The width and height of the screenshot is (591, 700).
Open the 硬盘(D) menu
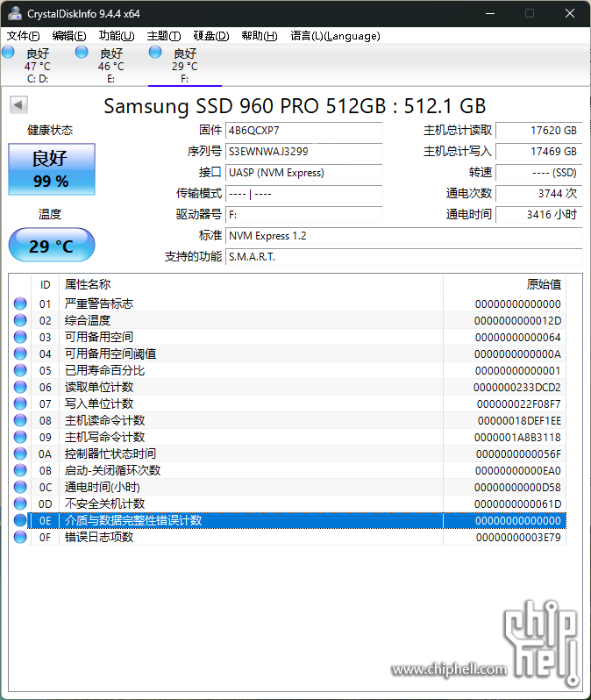pos(211,36)
